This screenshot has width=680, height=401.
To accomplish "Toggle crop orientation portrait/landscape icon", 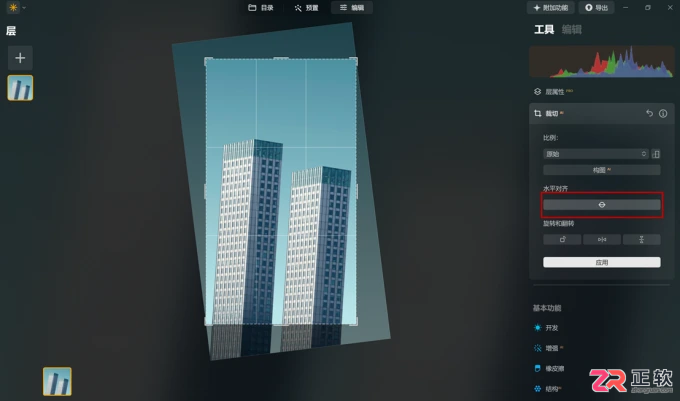I will pos(656,154).
